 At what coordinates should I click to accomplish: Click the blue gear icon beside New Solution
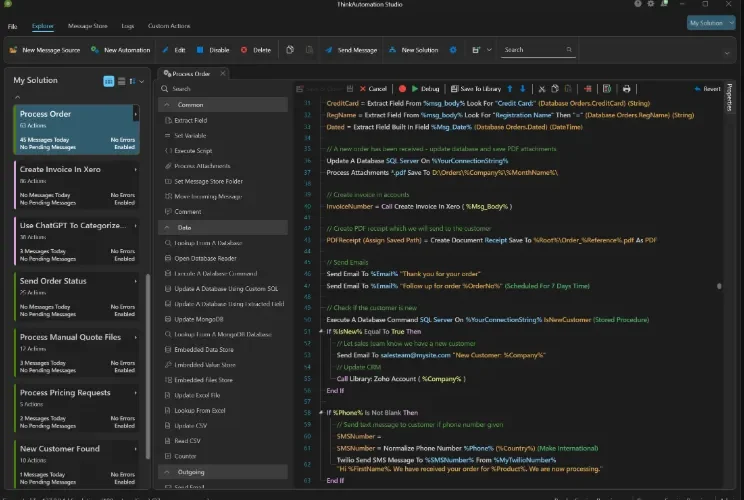(453, 50)
